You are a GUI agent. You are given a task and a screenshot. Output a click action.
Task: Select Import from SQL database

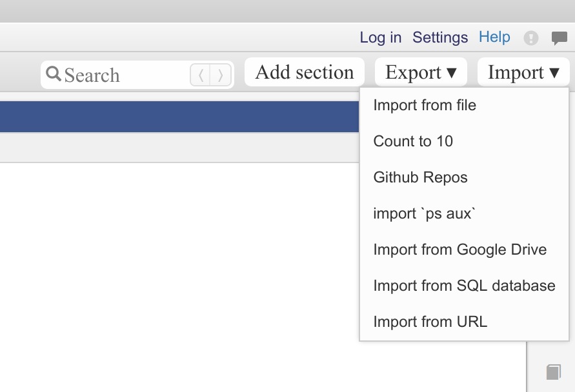coord(464,286)
